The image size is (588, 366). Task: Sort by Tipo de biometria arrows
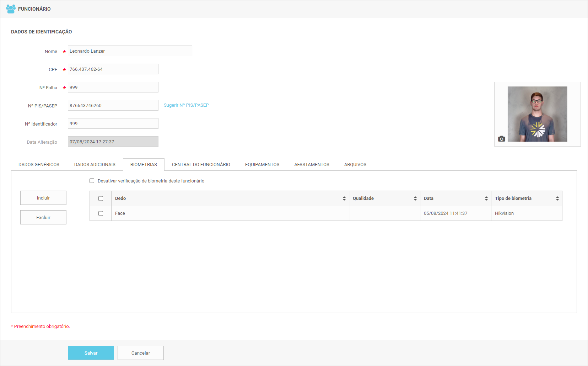tap(557, 198)
